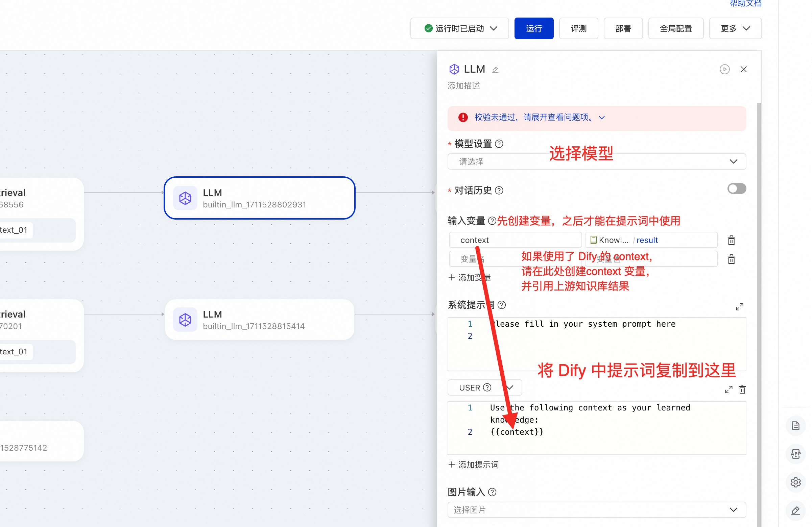
Task: Click the cube icon of builtin_llm_1711528815414
Action: point(185,319)
